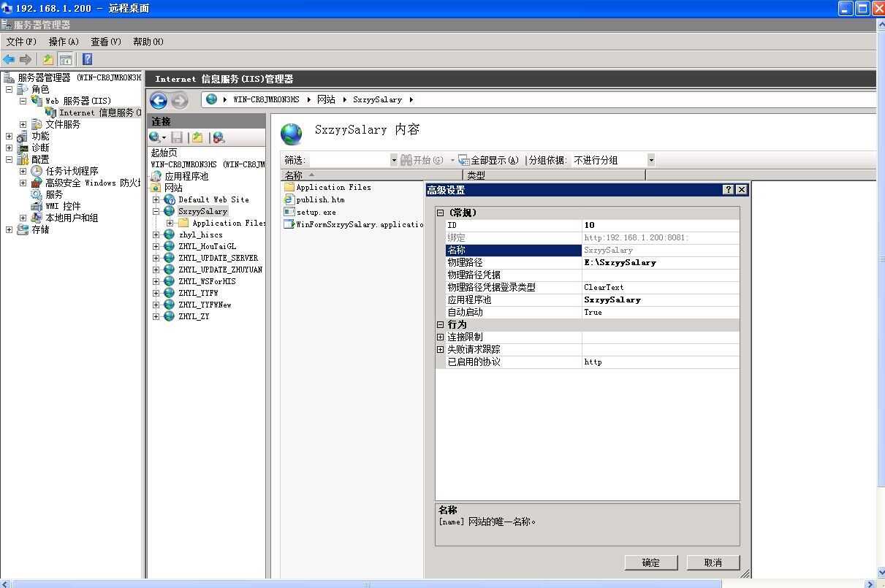The image size is (885, 588).
Task: Click the Up folder icon in Connections toolbar
Action: pos(197,137)
